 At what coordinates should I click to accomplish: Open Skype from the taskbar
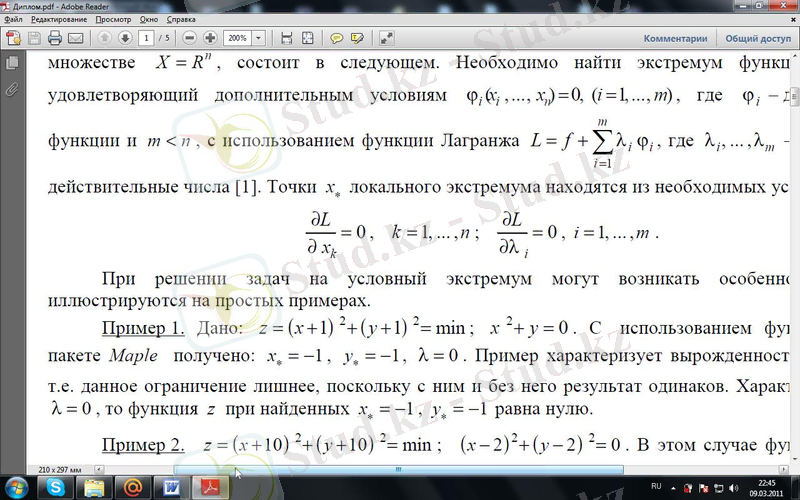click(x=57, y=487)
